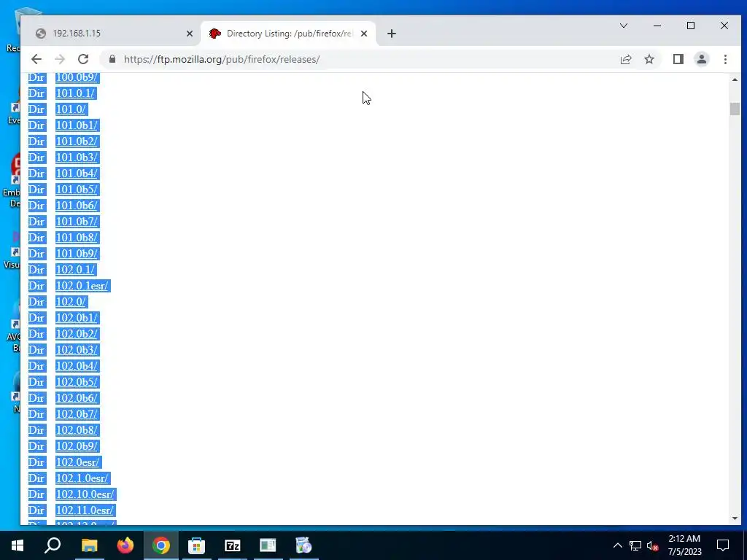Viewport: 747px width, 560px height.
Task: Open the 101.0b1/ directory
Action: click(77, 125)
